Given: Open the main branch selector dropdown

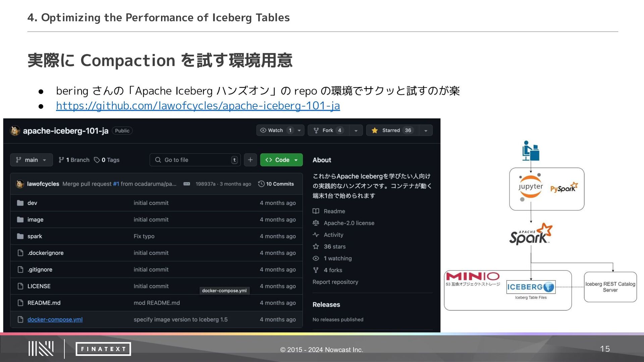Looking at the screenshot, I should pyautogui.click(x=32, y=160).
